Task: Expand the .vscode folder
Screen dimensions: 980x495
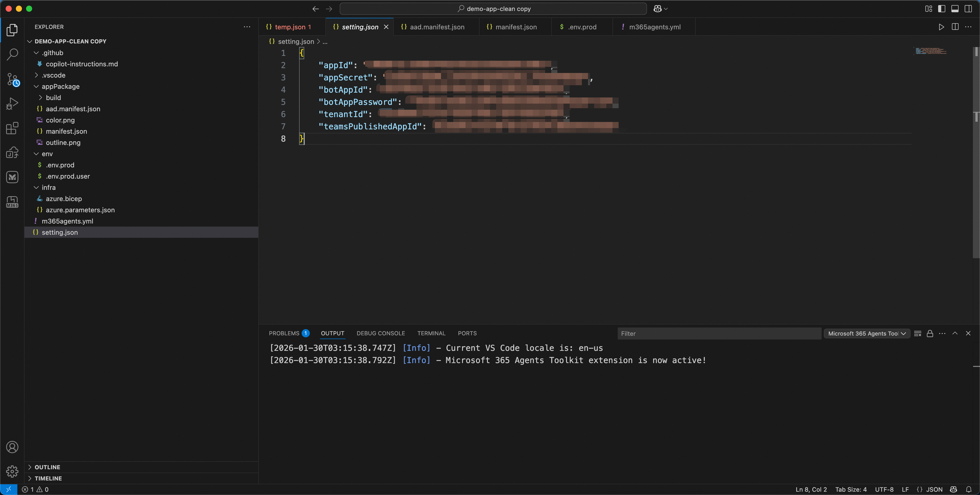Action: click(53, 75)
